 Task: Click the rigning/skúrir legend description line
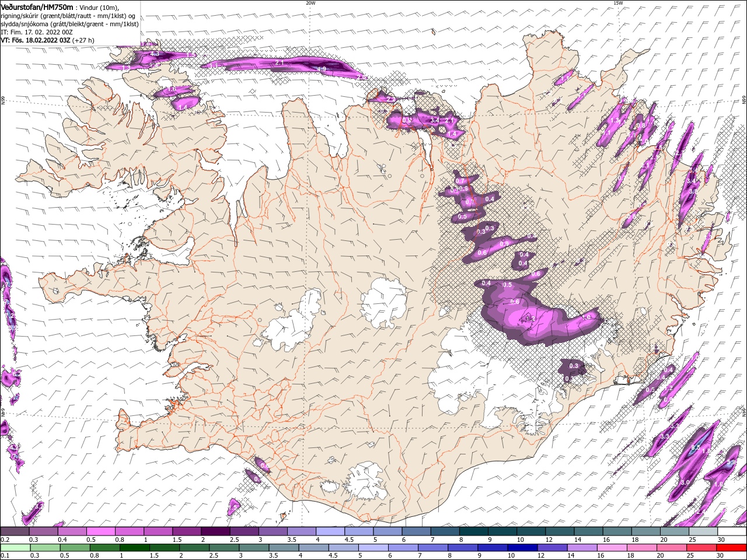tap(68, 15)
